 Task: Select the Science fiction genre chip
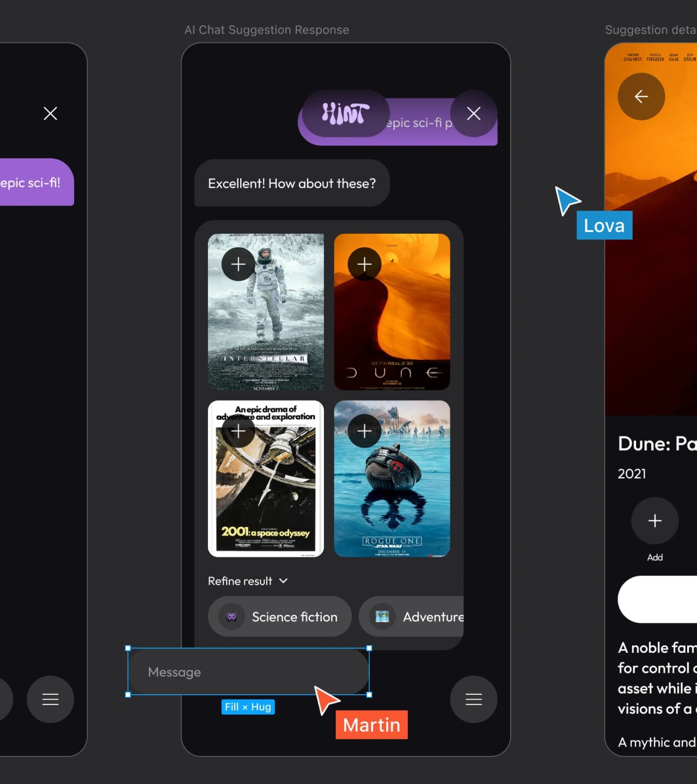[x=280, y=616]
